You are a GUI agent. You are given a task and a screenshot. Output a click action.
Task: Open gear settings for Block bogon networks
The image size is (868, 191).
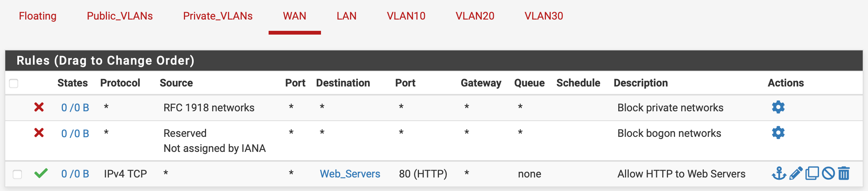point(778,133)
